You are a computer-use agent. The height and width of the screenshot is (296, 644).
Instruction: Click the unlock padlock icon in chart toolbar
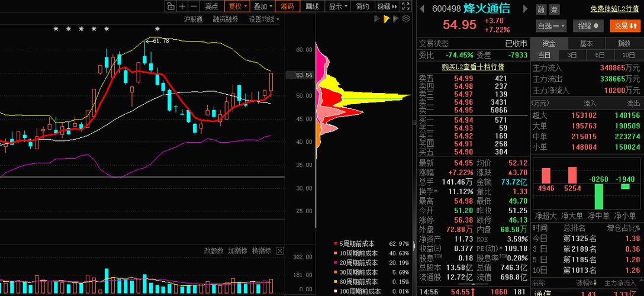[x=170, y=6]
